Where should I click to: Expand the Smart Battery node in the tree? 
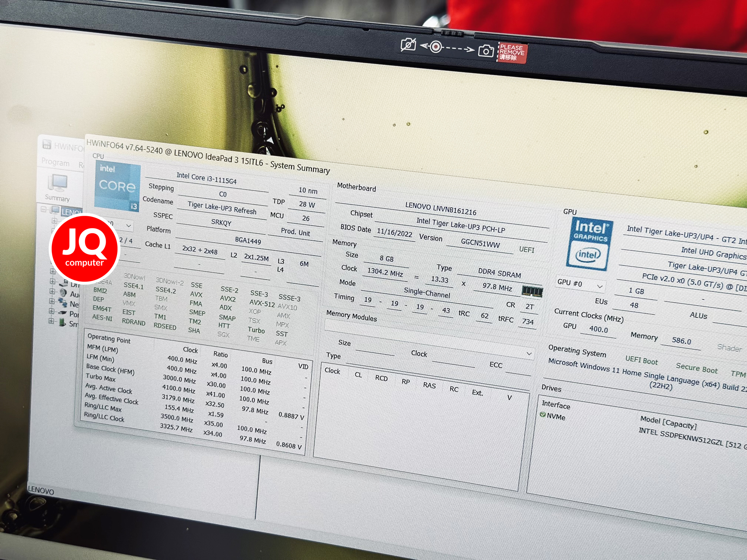pyautogui.click(x=51, y=320)
